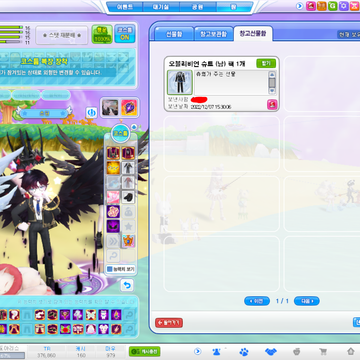The width and height of the screenshot is (360, 360).
Task: Switch to the 창고보관함 tab
Action: pyautogui.click(x=213, y=34)
